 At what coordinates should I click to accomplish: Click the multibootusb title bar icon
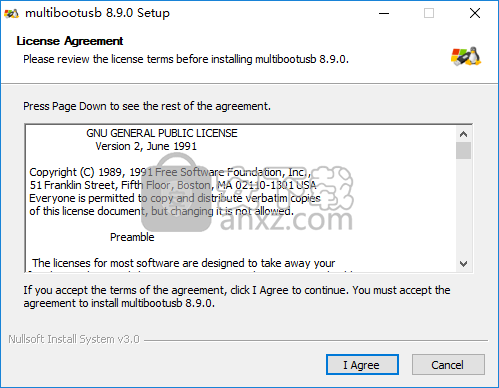pos(11,13)
